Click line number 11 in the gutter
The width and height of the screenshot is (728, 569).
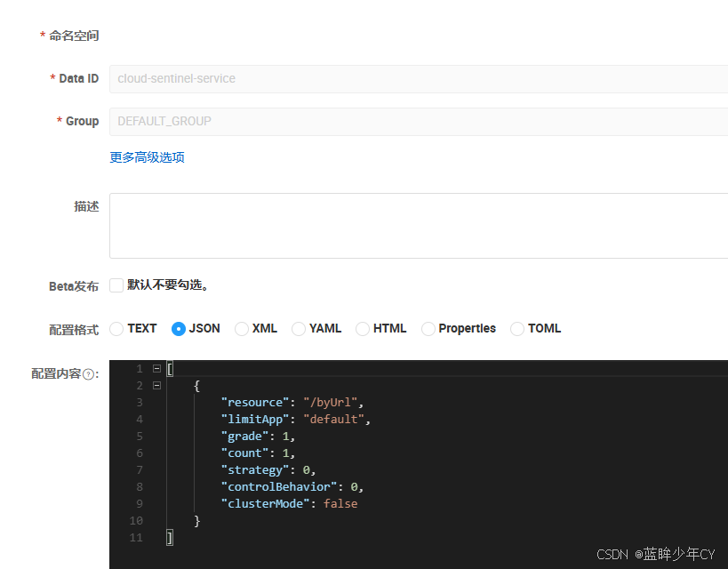(x=136, y=538)
